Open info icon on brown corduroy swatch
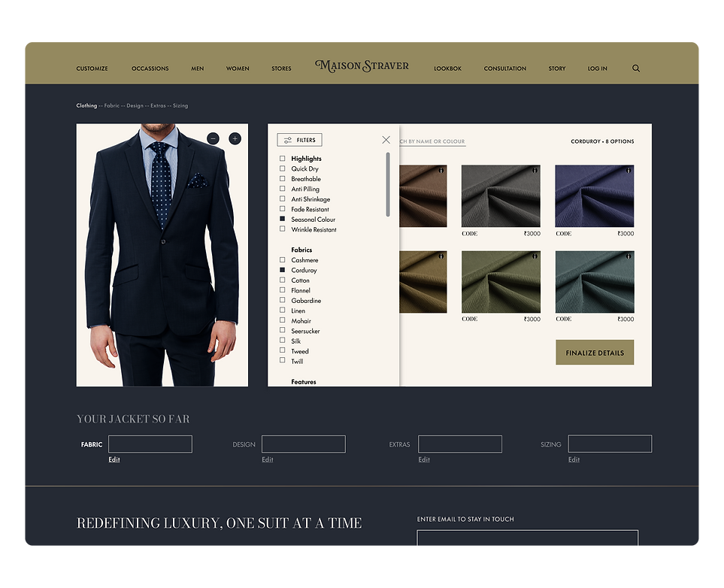 (x=441, y=171)
